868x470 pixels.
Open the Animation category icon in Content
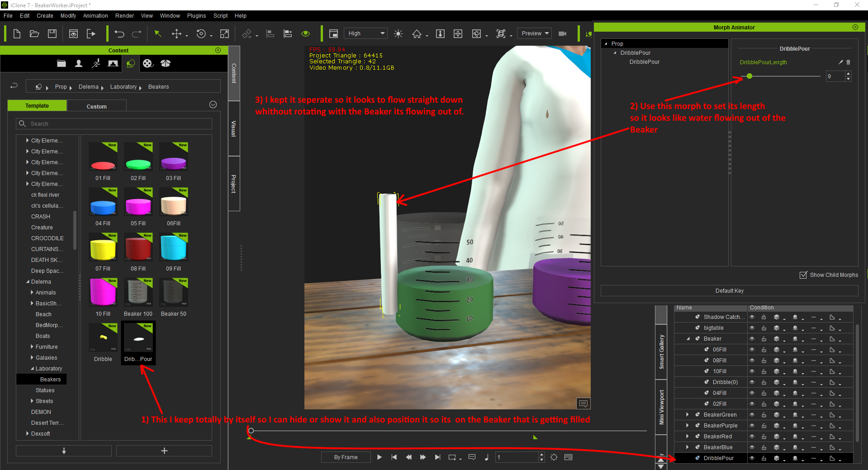[x=96, y=63]
